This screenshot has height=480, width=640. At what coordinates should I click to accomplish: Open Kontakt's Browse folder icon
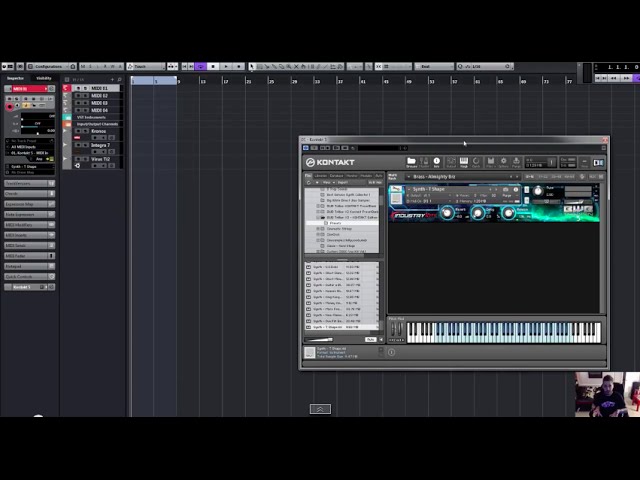[x=411, y=162]
